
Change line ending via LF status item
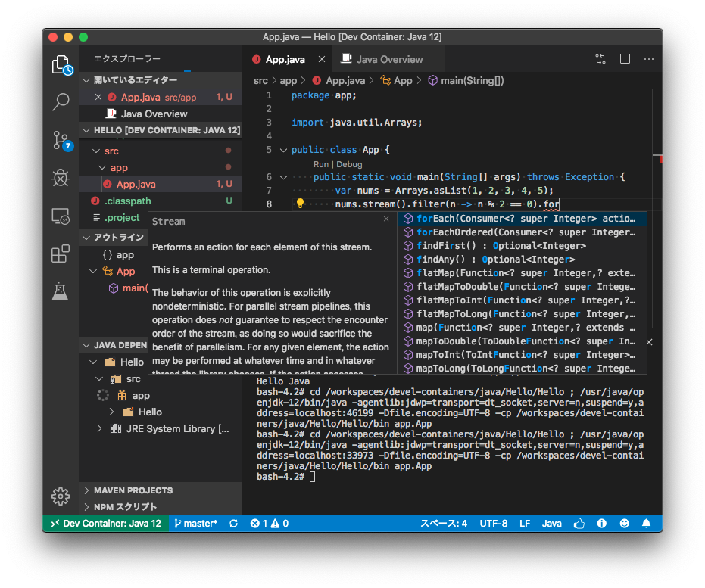[525, 524]
